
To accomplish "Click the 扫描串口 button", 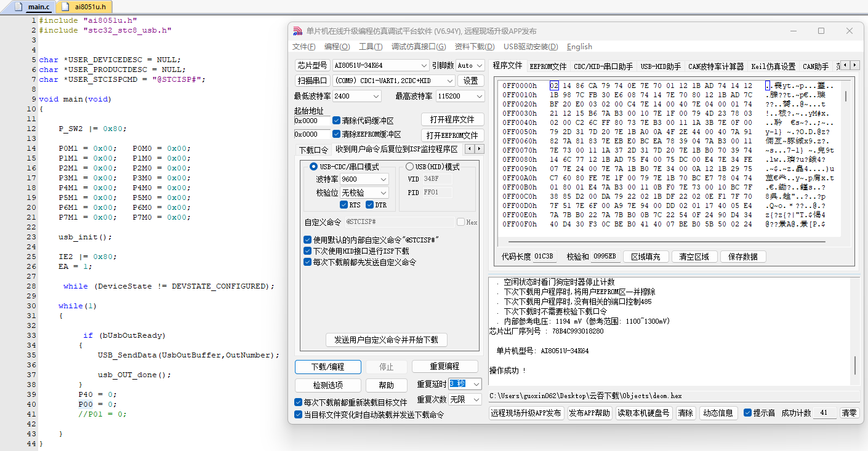I will click(x=312, y=81).
